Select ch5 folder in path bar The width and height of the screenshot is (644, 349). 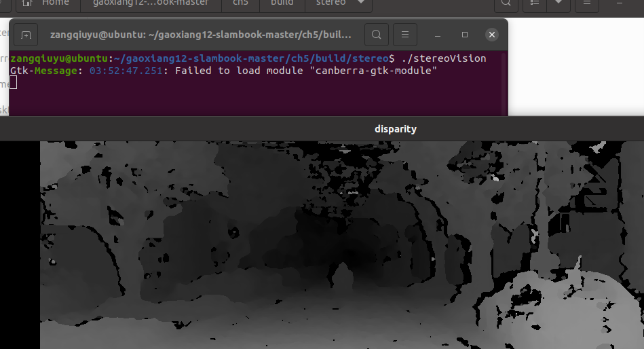240,4
